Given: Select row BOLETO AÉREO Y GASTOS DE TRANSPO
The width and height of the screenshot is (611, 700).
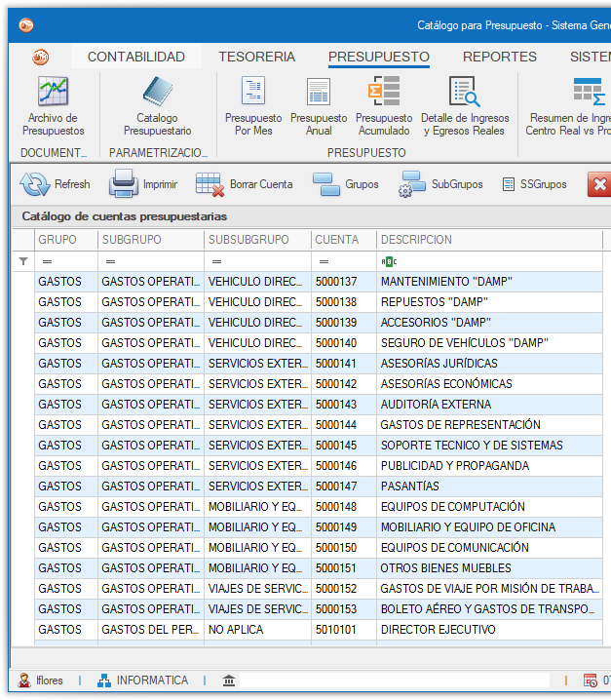Looking at the screenshot, I should point(319,610).
